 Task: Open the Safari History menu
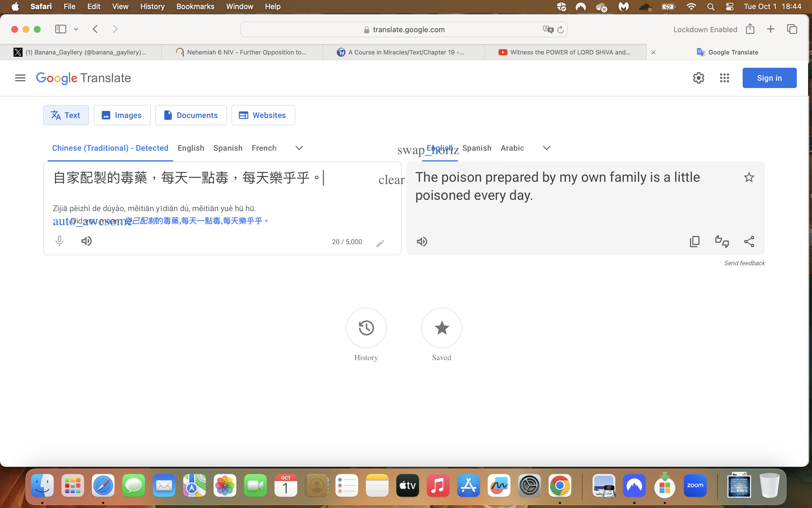[152, 6]
